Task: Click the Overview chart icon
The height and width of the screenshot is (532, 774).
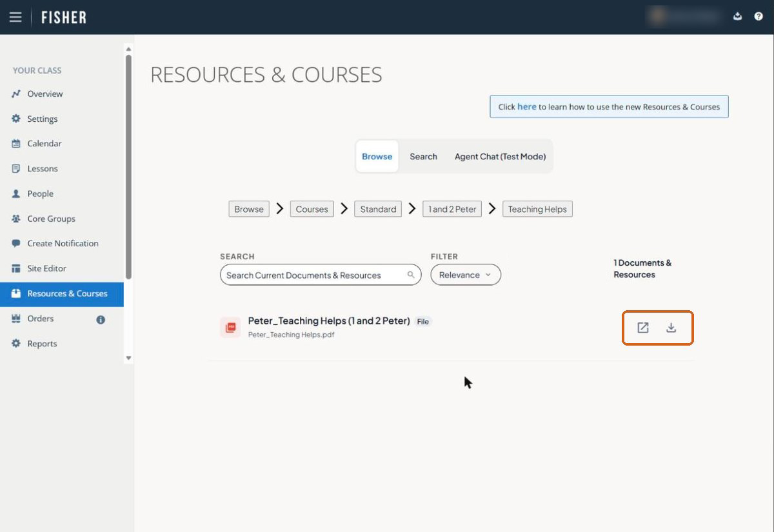Action: pyautogui.click(x=16, y=94)
